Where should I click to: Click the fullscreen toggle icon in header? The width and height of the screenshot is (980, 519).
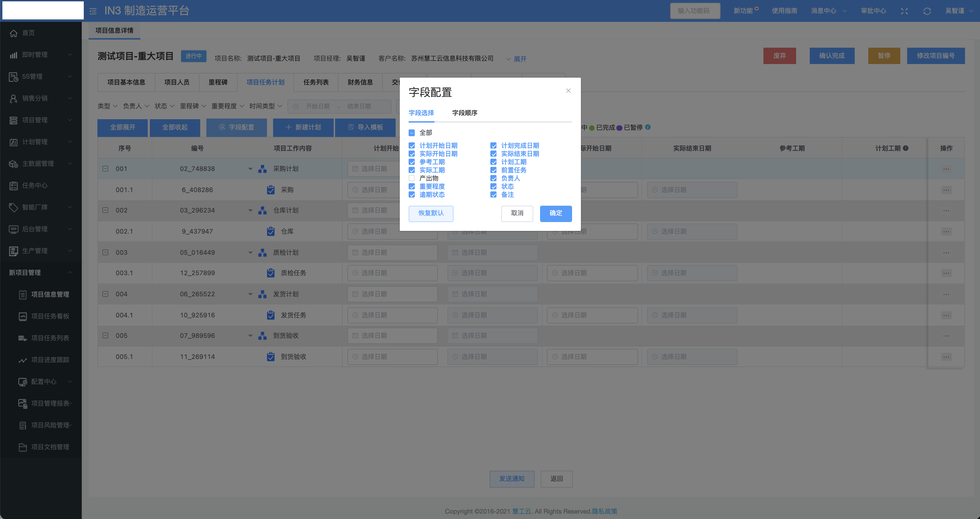click(x=904, y=11)
